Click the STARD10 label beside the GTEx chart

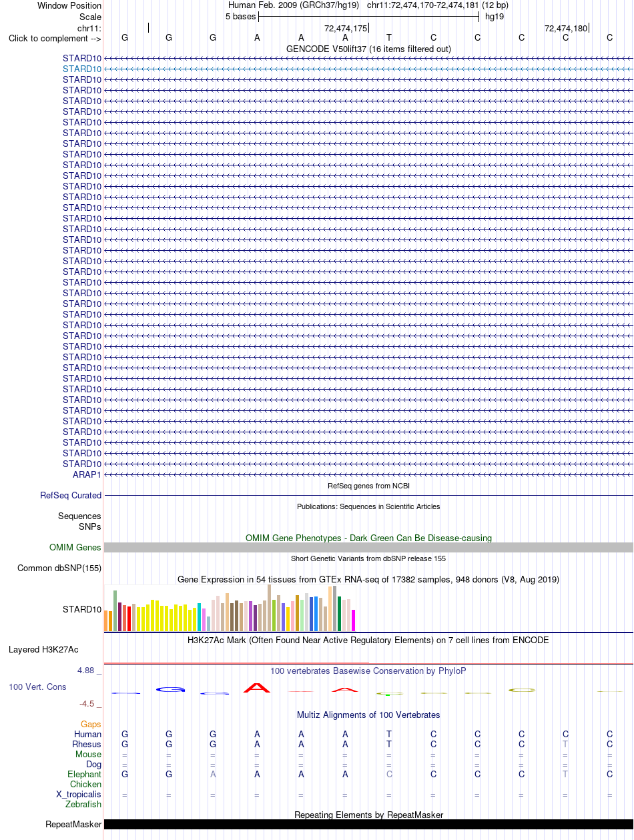(82, 609)
